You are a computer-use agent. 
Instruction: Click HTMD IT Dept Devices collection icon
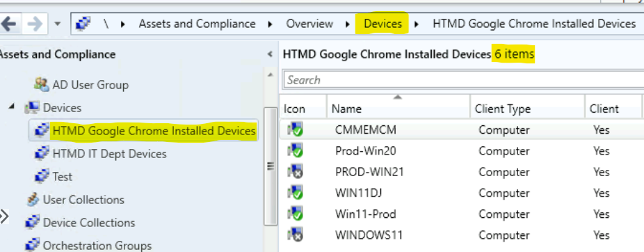(x=42, y=154)
